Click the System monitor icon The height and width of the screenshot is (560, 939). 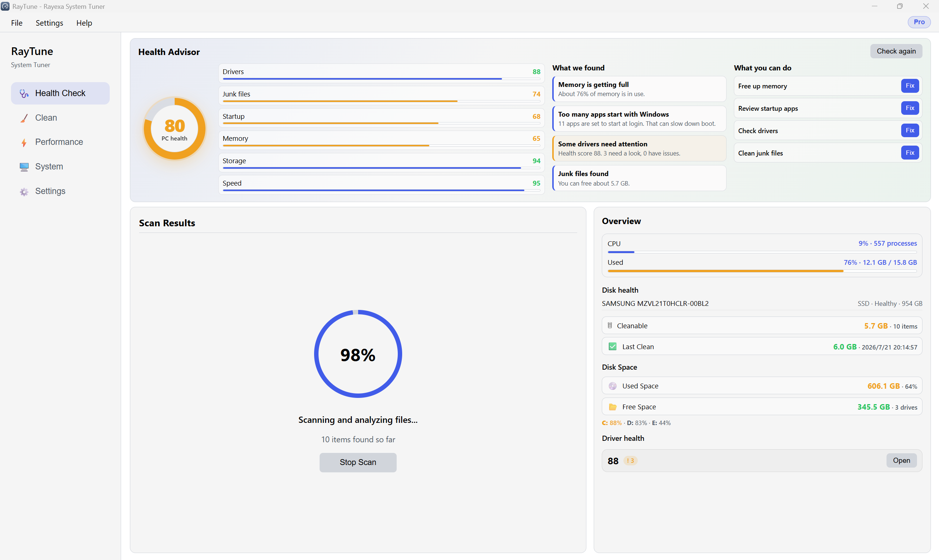[24, 167]
